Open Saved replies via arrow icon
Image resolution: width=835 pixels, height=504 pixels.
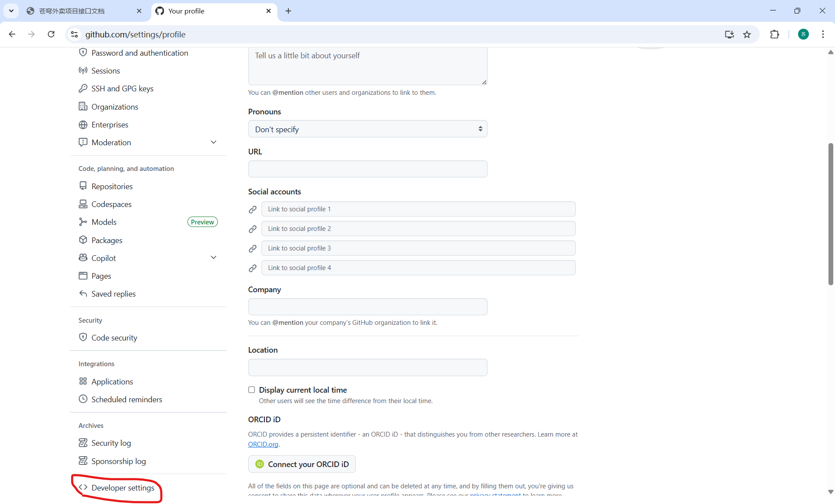(x=83, y=294)
